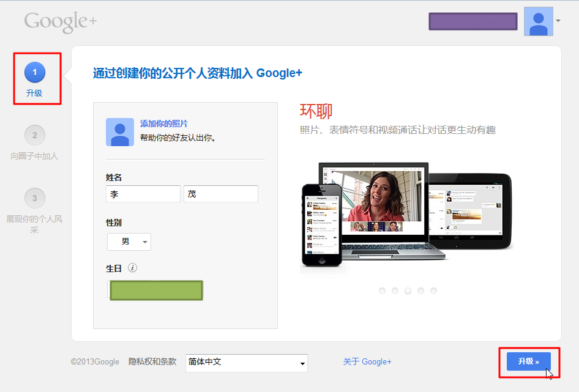Show the fourth carousel slide dot
Viewport: 579px width, 392px height.
point(420,291)
